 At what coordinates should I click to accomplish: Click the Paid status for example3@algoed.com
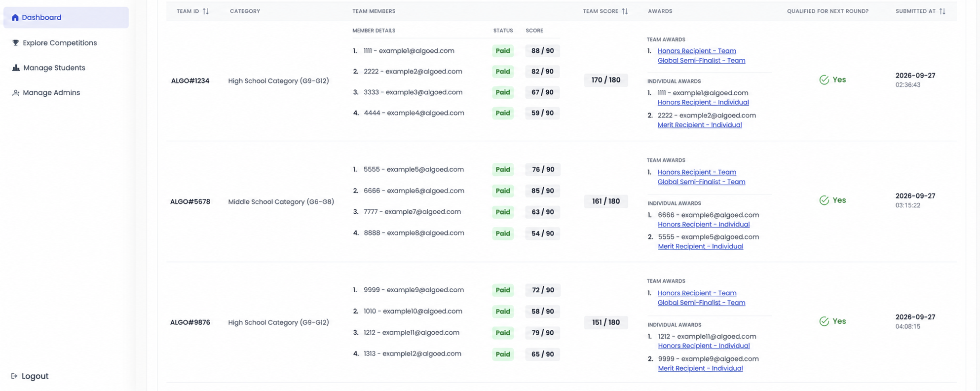click(503, 92)
